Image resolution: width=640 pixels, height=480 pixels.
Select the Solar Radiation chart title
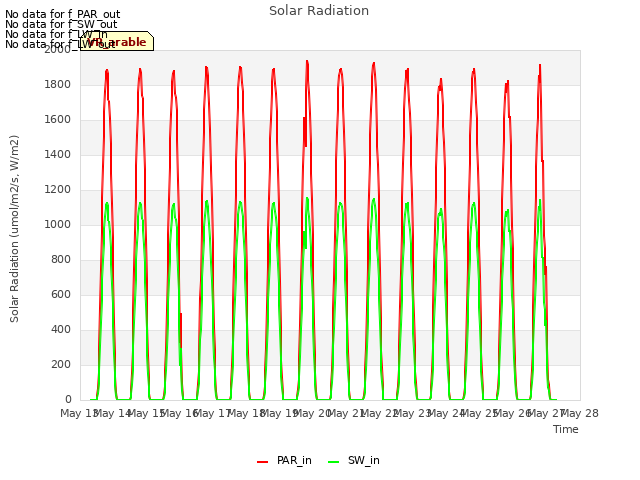click(319, 11)
